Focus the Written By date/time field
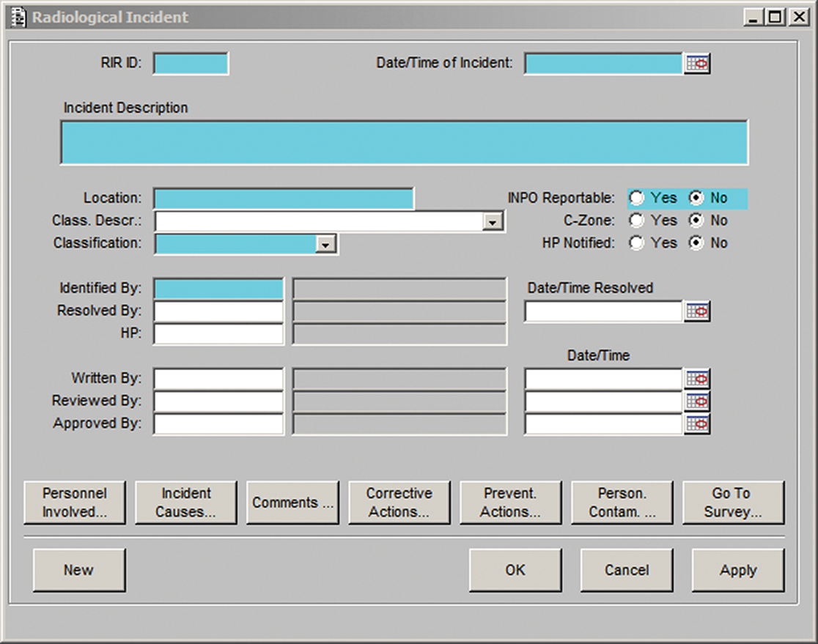This screenshot has width=818, height=644. coord(603,379)
